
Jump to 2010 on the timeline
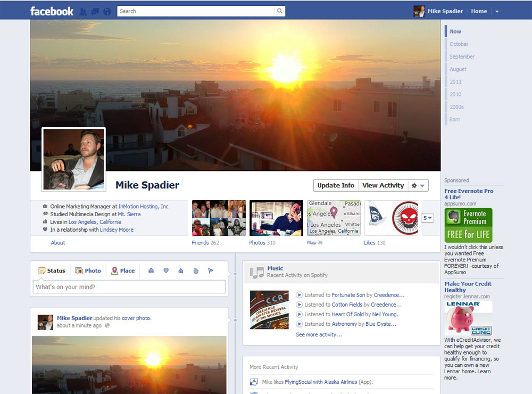point(455,94)
